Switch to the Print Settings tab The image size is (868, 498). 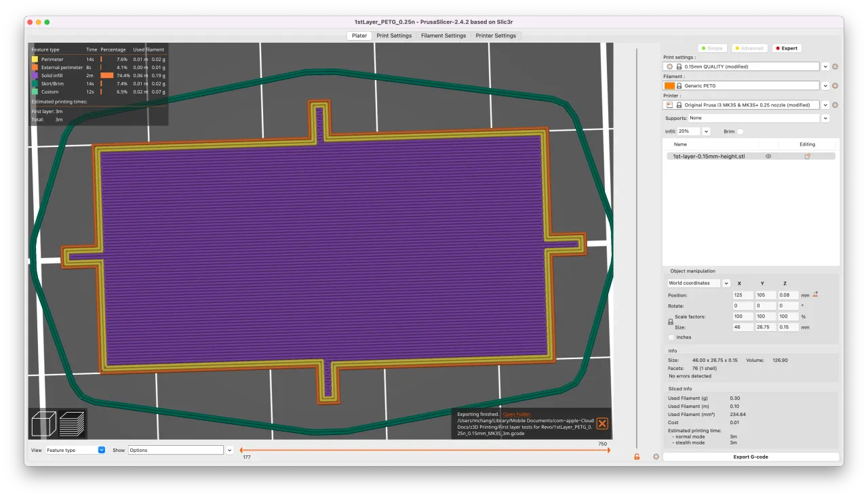tap(394, 35)
